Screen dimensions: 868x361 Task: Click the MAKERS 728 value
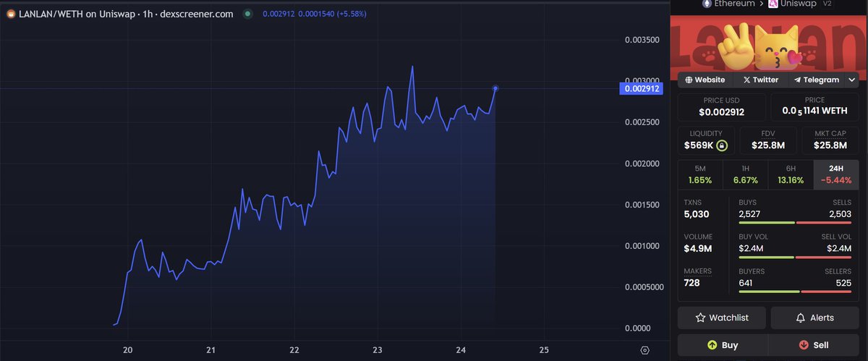click(692, 282)
